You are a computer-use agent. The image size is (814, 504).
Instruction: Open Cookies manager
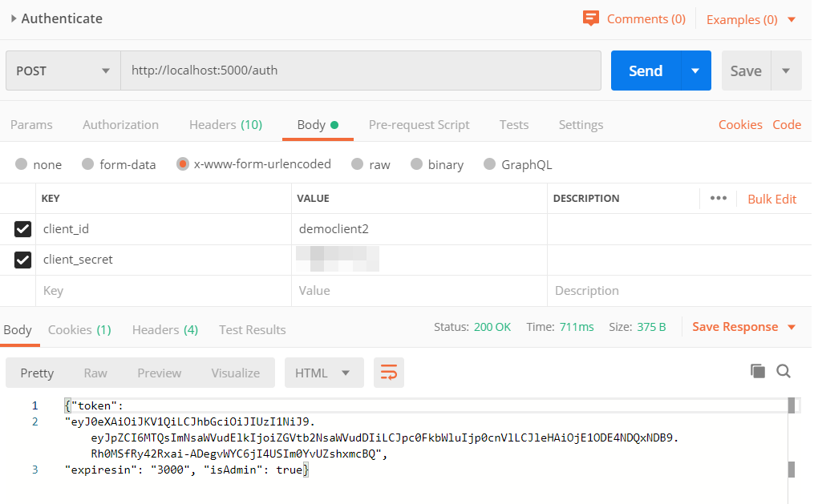(739, 124)
